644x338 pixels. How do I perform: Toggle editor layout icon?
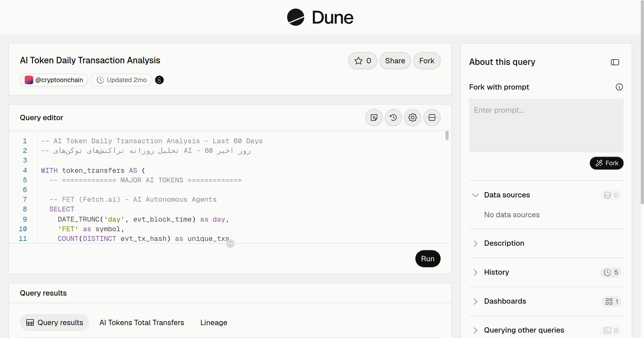tap(432, 117)
